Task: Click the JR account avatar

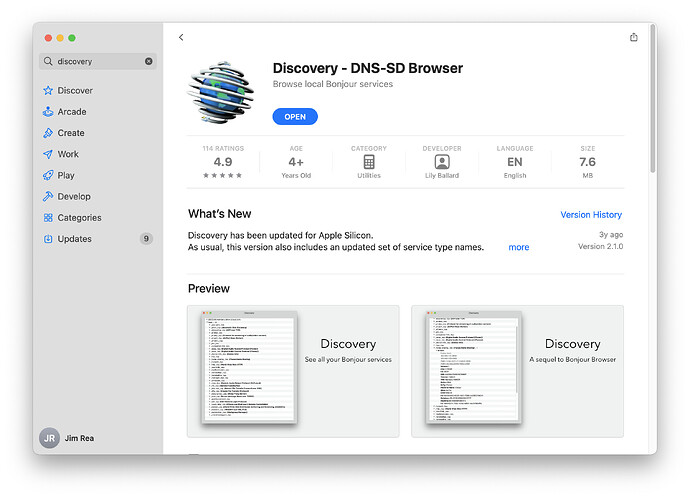Action: (x=49, y=438)
